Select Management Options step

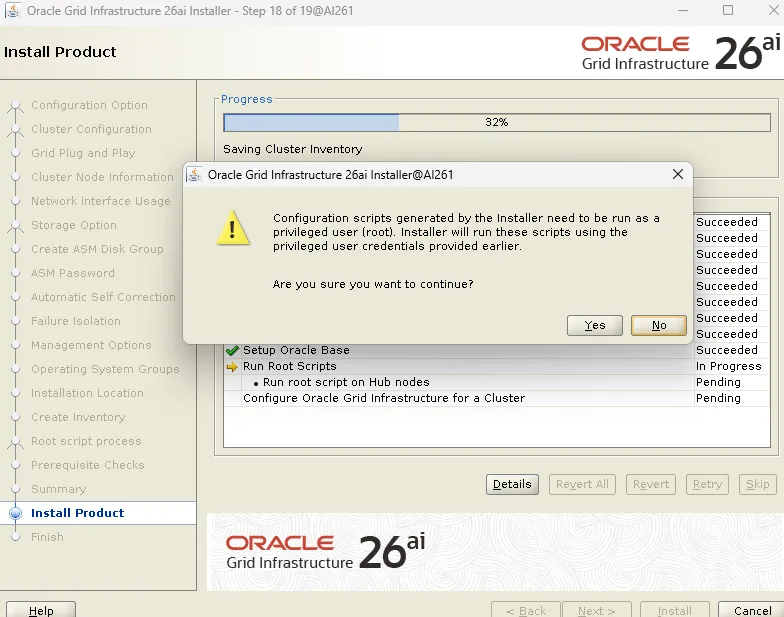click(91, 345)
